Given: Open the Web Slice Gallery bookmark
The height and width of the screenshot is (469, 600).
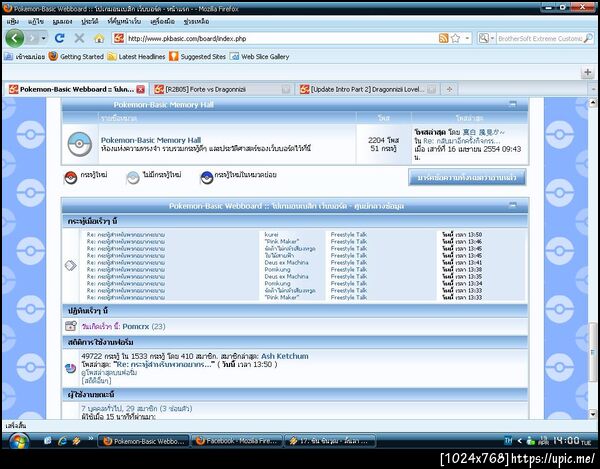Looking at the screenshot, I should pyautogui.click(x=259, y=57).
